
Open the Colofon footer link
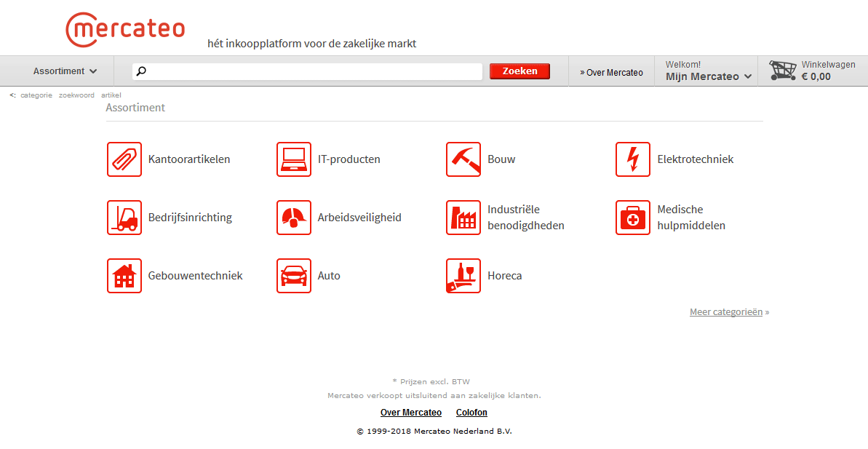pyautogui.click(x=471, y=413)
